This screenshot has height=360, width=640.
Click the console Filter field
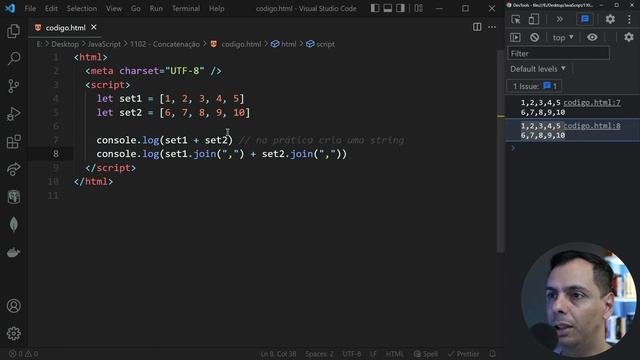[x=558, y=53]
